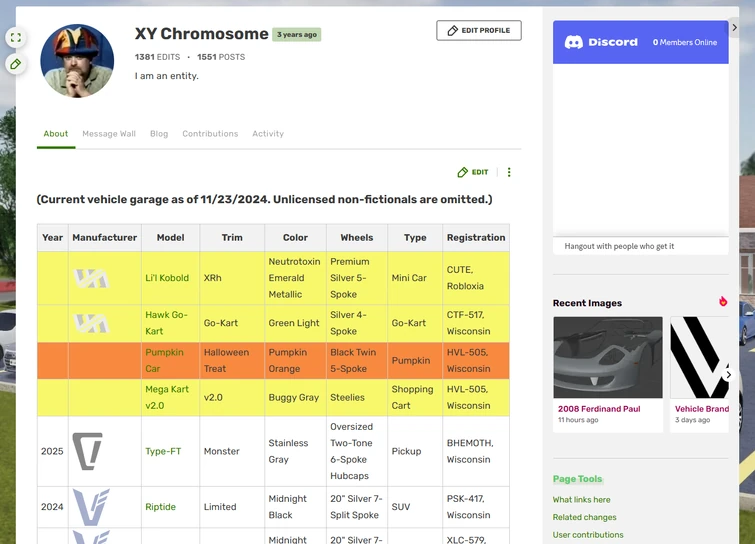The height and width of the screenshot is (544, 755).
Task: Open the Contributions tab
Action: point(210,134)
